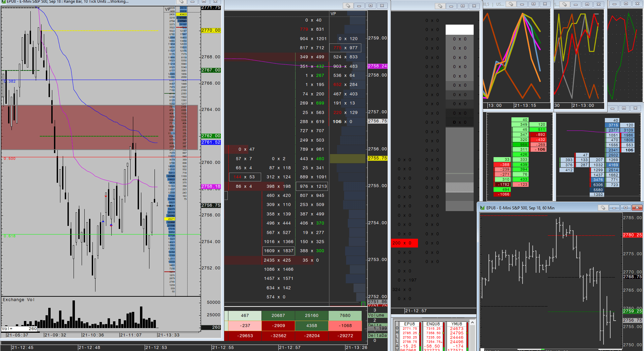Click the yellow 2770.00 price marker
The height and width of the screenshot is (351, 644).
pos(211,30)
